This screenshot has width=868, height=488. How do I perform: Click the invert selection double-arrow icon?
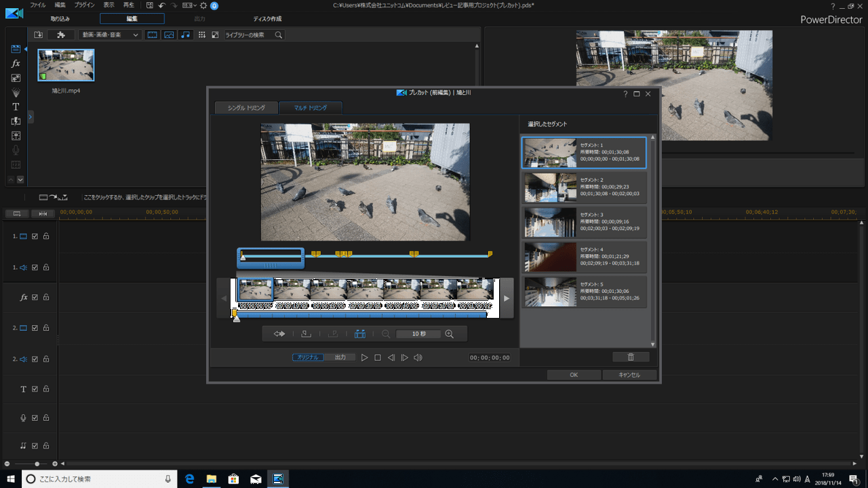coord(279,333)
